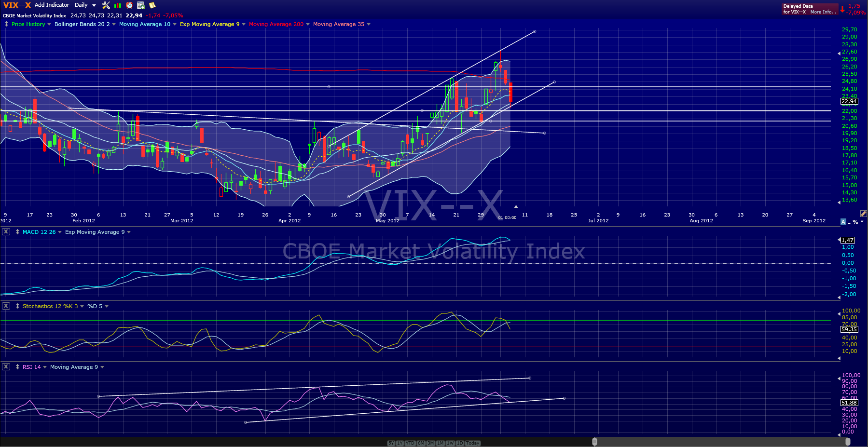Open MACD panel Exp Moving Average 9 dropdown

coord(129,232)
